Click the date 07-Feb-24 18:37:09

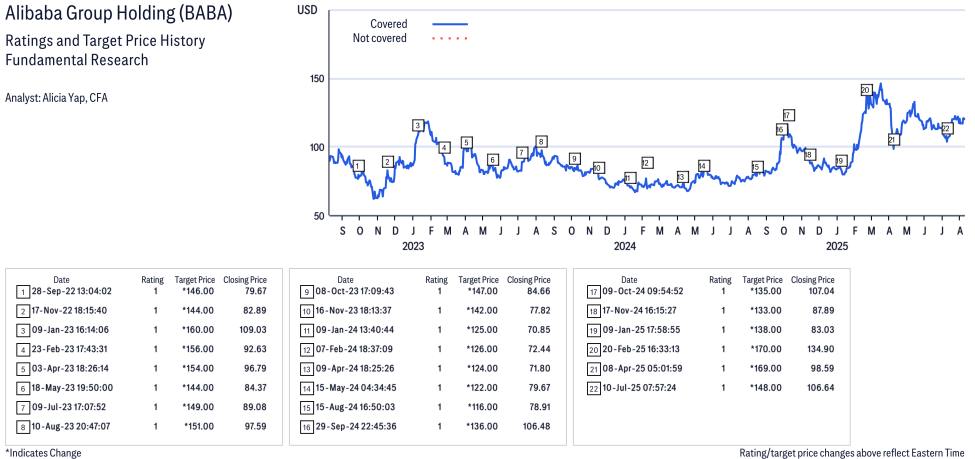(x=354, y=349)
